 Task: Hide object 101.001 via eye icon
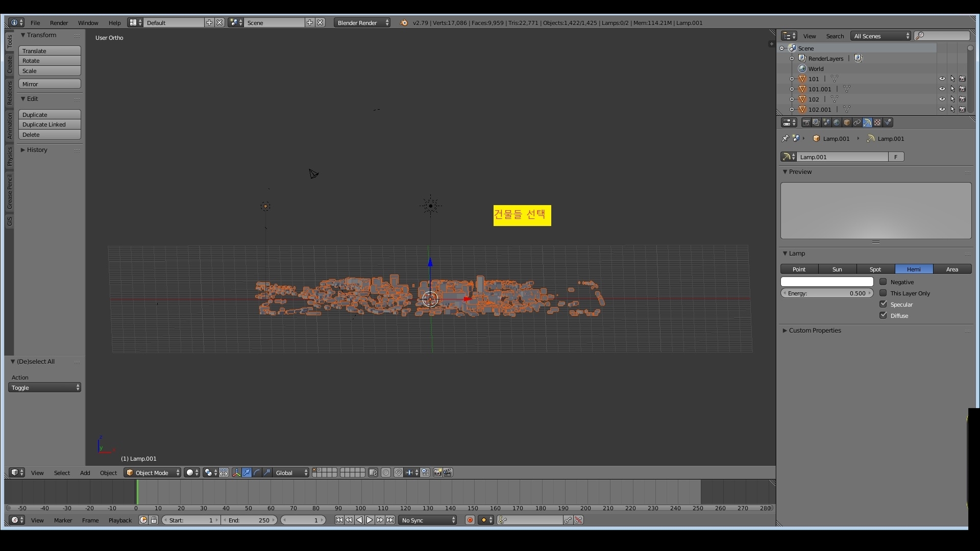click(942, 89)
